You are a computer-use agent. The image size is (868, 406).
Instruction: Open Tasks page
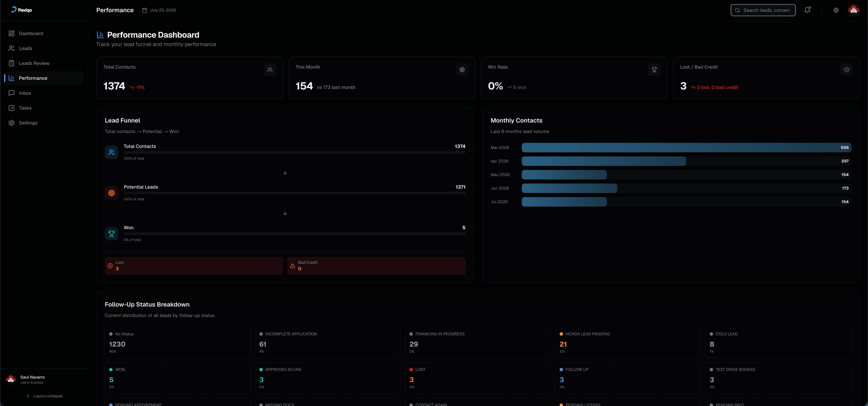pos(44,108)
